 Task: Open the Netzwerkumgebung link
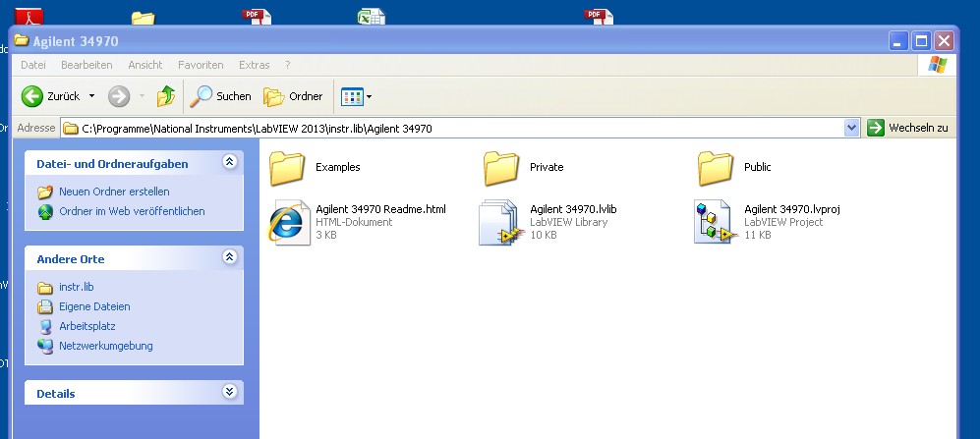pyautogui.click(x=105, y=346)
